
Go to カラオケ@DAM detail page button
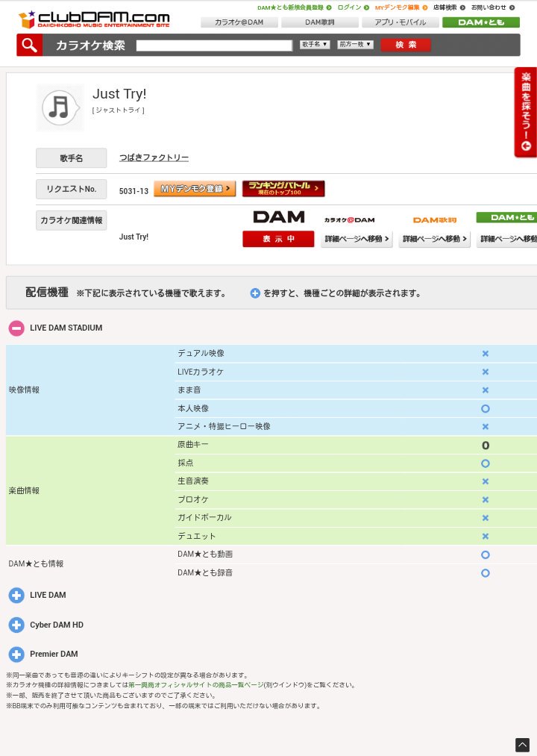click(x=357, y=239)
